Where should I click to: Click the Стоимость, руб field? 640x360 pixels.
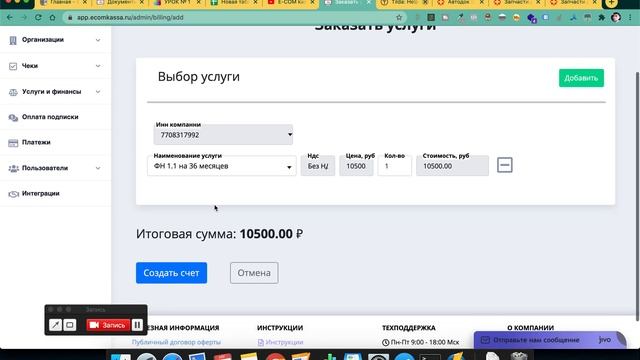click(x=452, y=166)
